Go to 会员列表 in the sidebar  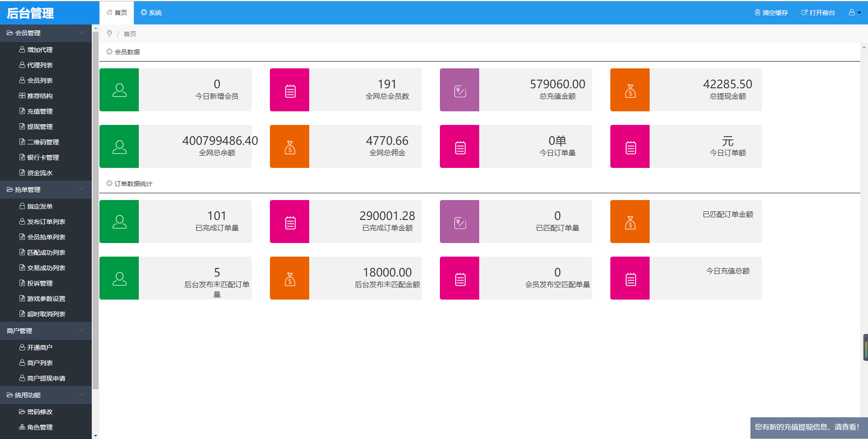pyautogui.click(x=40, y=81)
